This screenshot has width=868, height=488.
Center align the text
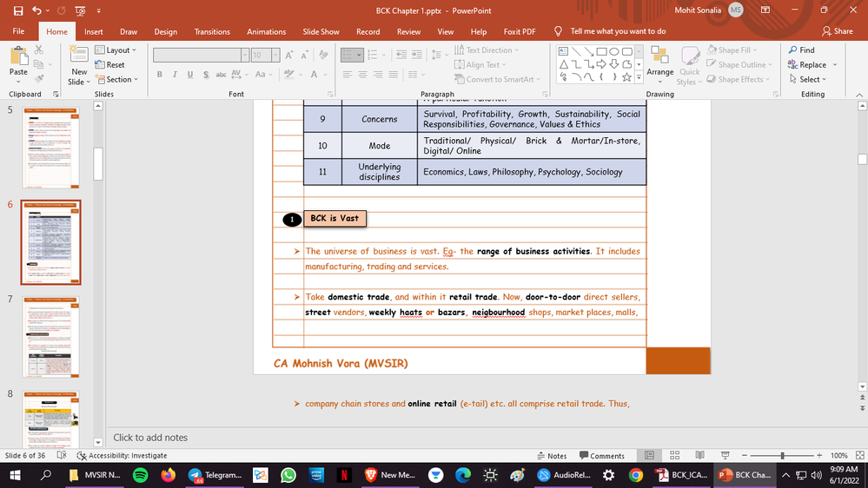tap(362, 75)
